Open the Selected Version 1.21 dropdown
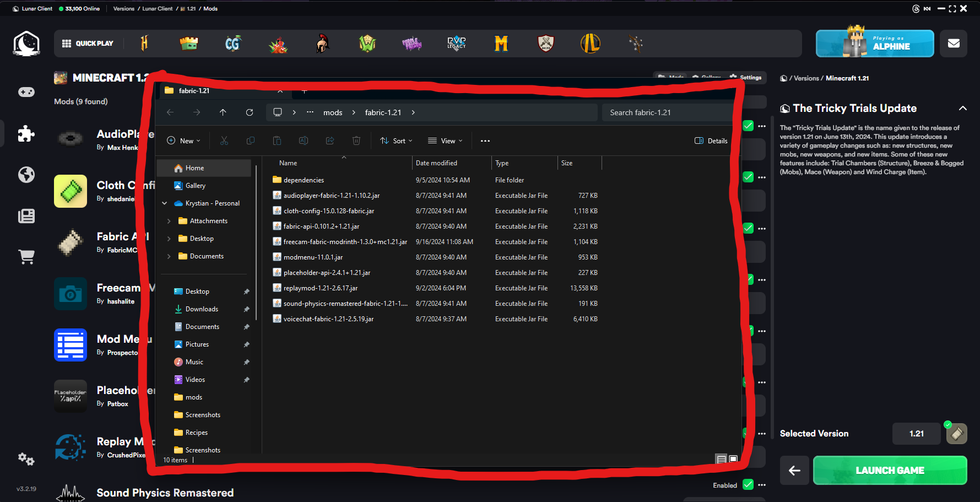This screenshot has width=980, height=502. [917, 434]
